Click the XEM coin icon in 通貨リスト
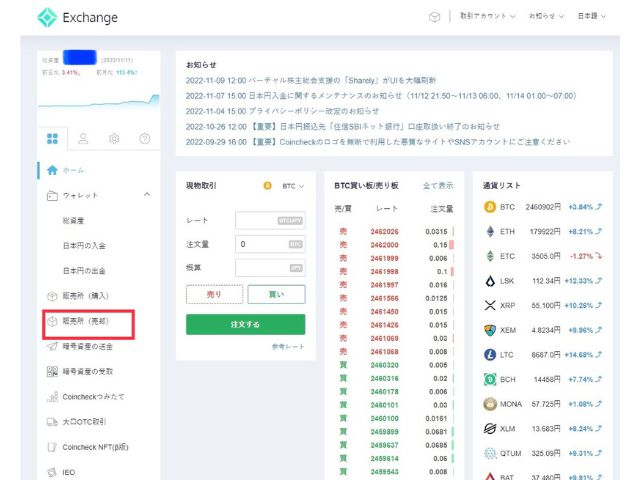 (x=490, y=330)
